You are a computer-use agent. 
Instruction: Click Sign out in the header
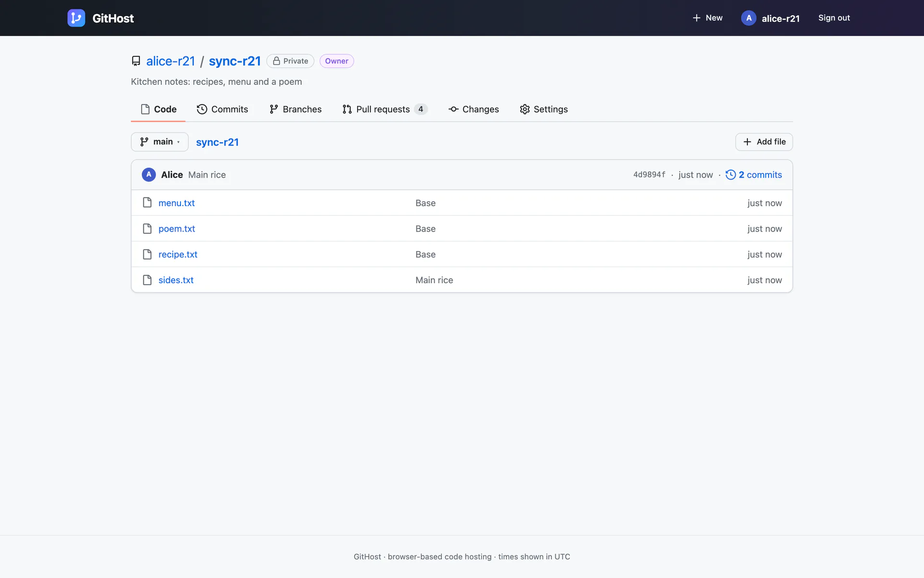coord(834,18)
